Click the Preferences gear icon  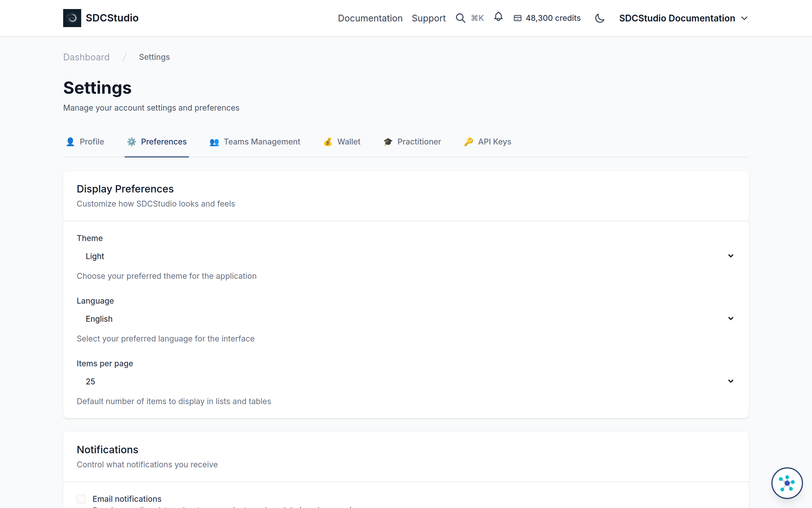[x=132, y=142]
